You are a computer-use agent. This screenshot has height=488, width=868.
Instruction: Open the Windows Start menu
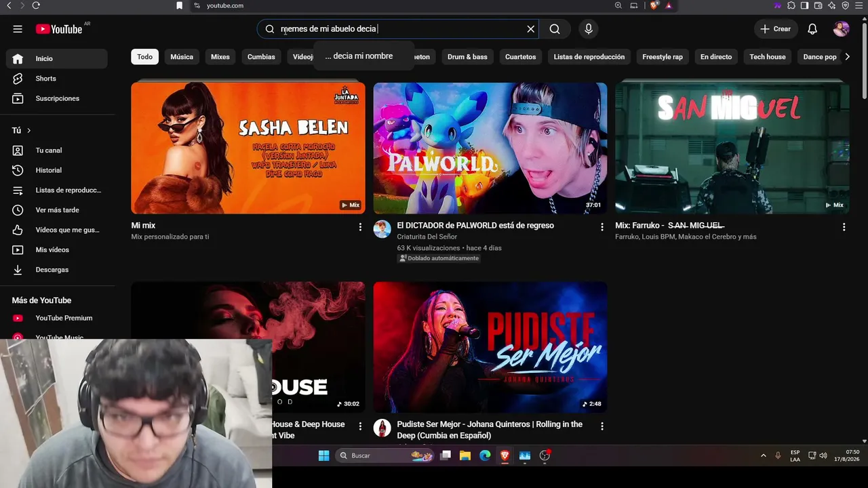(323, 455)
